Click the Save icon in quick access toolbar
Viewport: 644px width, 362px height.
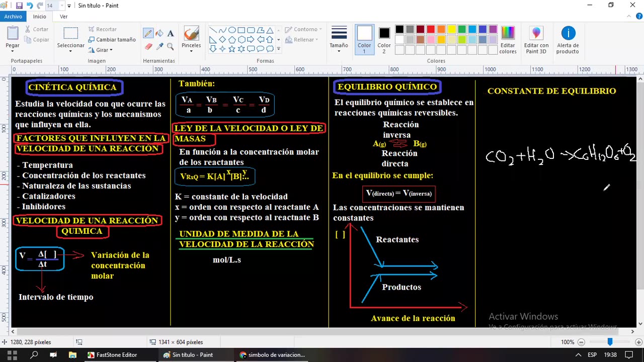[x=19, y=6]
